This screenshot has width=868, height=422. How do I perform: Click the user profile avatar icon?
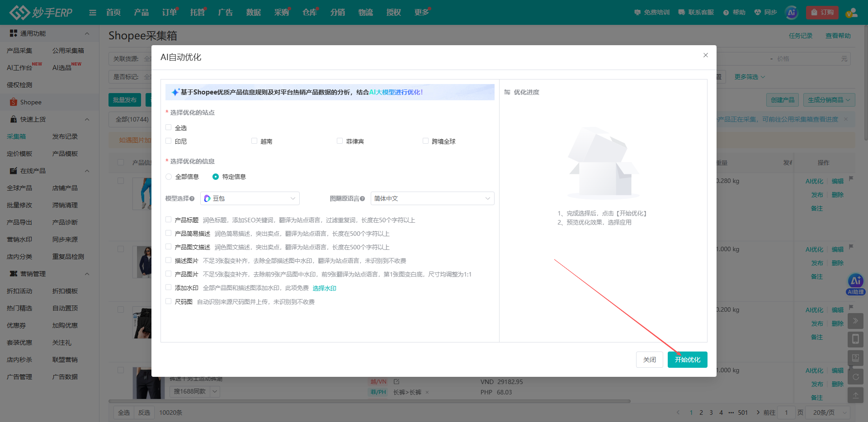(x=852, y=13)
